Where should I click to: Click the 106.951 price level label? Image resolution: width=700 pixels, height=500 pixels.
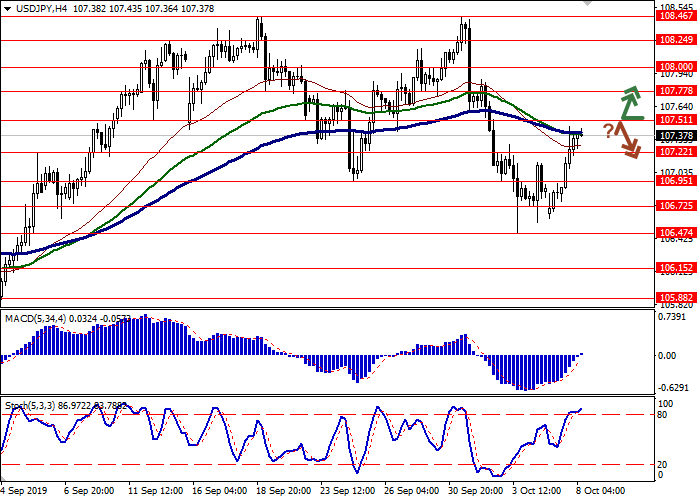(x=672, y=181)
